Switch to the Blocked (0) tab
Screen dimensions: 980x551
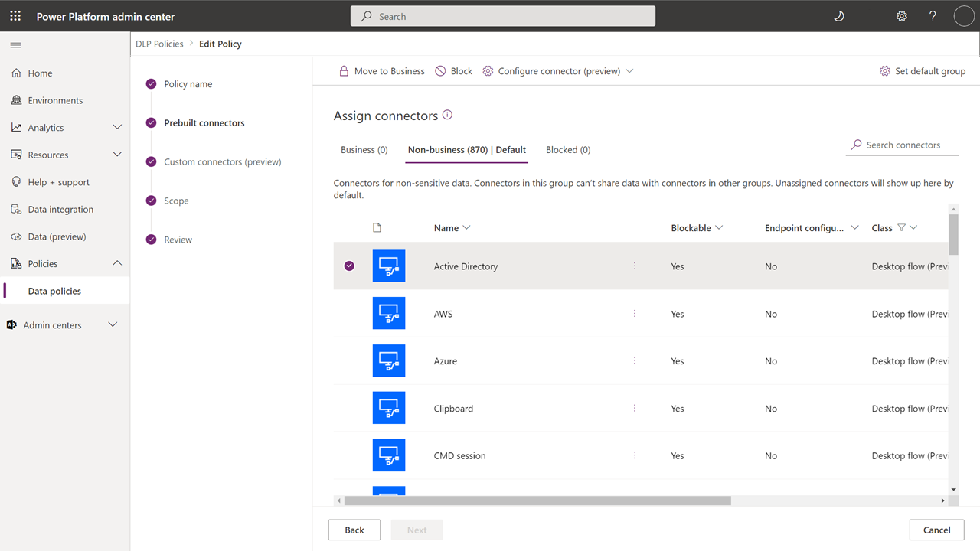[x=567, y=149]
